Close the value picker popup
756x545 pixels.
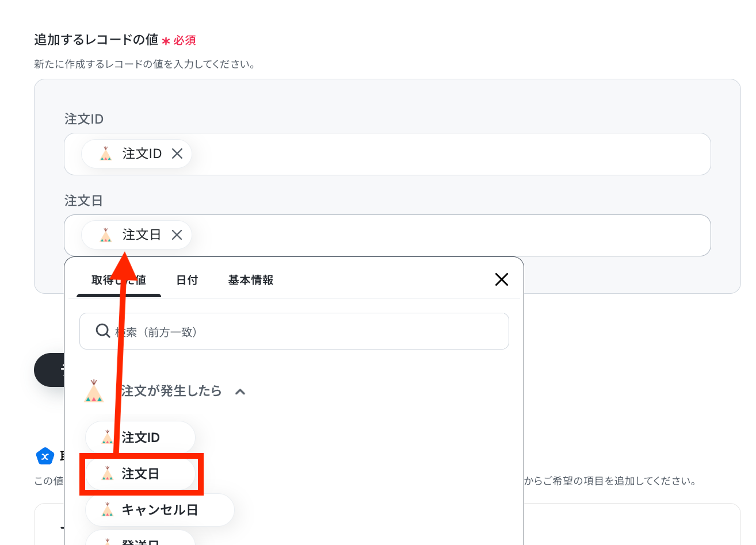pyautogui.click(x=502, y=279)
